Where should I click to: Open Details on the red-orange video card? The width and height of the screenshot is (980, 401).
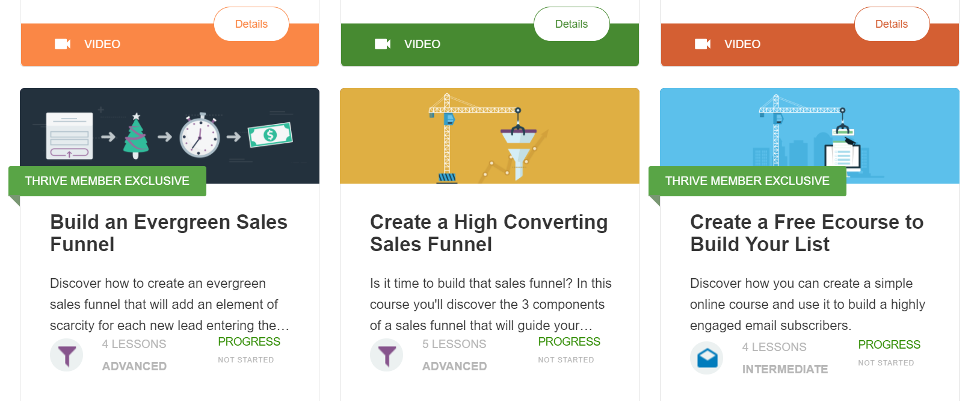point(892,24)
